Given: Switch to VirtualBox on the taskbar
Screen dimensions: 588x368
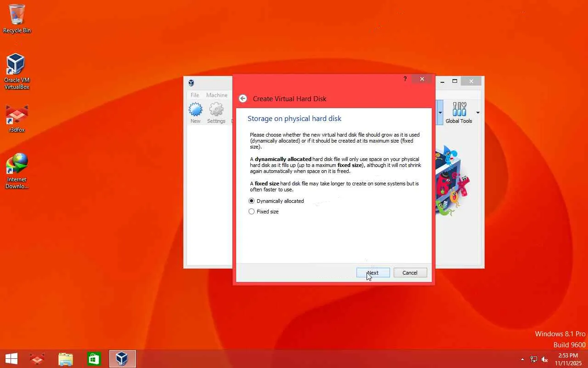Looking at the screenshot, I should coord(122,359).
